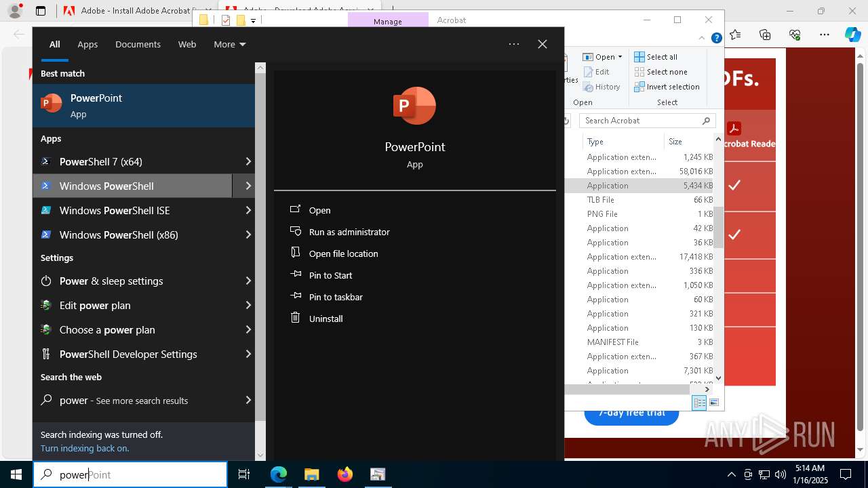The width and height of the screenshot is (868, 488).
Task: Switch to the Apps search tab
Action: pyautogui.click(x=87, y=44)
